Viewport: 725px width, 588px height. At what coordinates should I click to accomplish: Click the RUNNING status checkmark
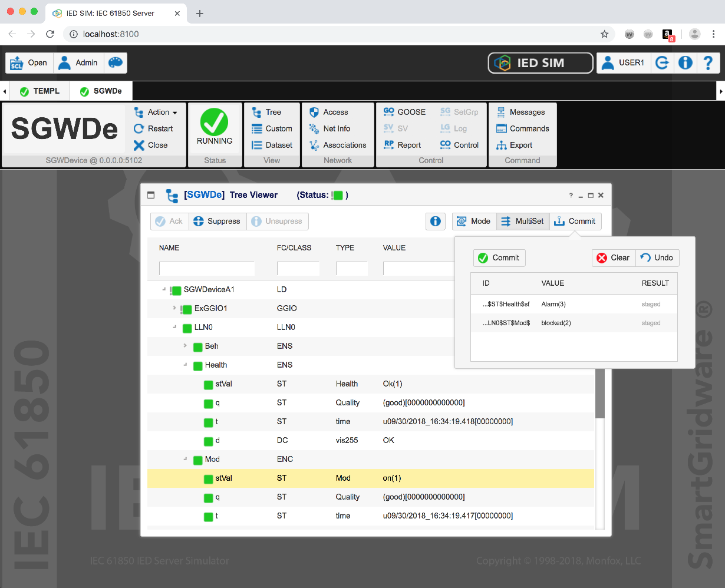(x=215, y=122)
